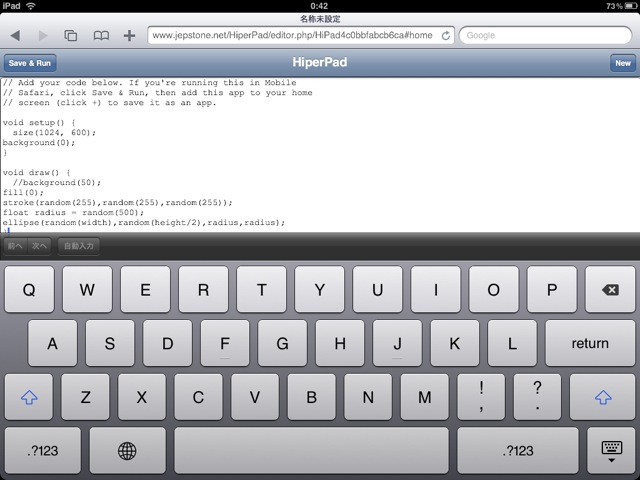640x480 pixels.
Task: Click the 'void setup() {' code line
Action: [x=39, y=122]
